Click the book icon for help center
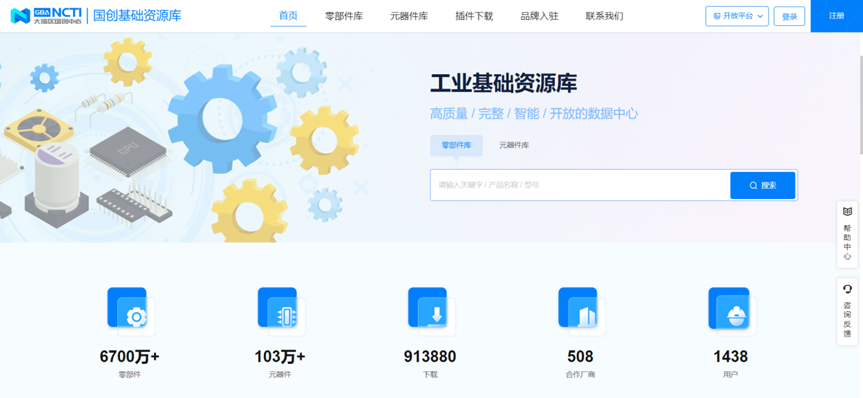Screen dimensions: 863x398 click(x=848, y=211)
